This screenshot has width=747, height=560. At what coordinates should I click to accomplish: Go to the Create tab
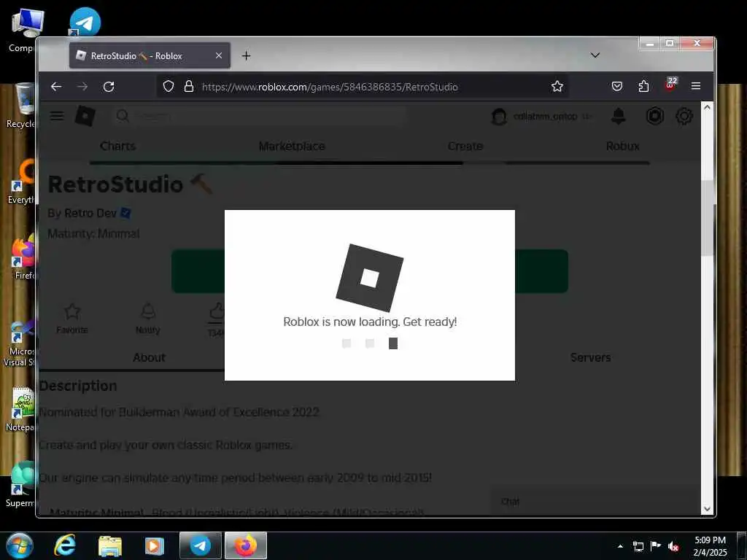click(465, 146)
